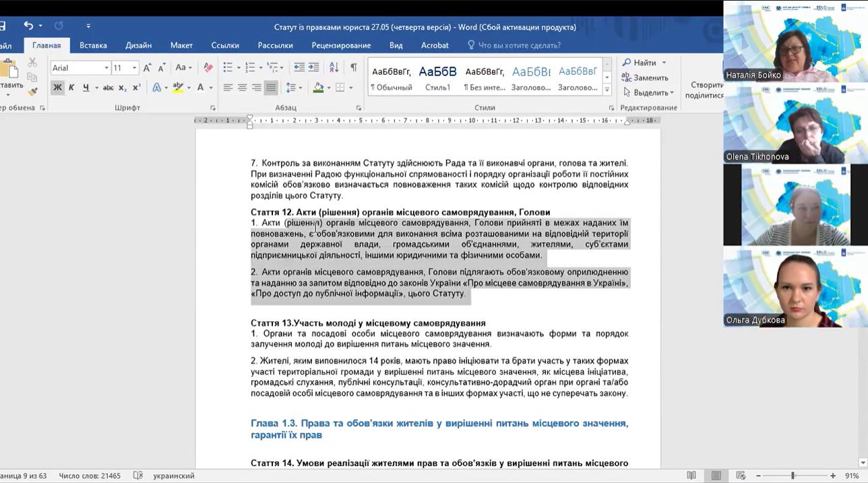Click the Undo arrow in the title bar
The height and width of the screenshot is (483, 868).
point(28,26)
